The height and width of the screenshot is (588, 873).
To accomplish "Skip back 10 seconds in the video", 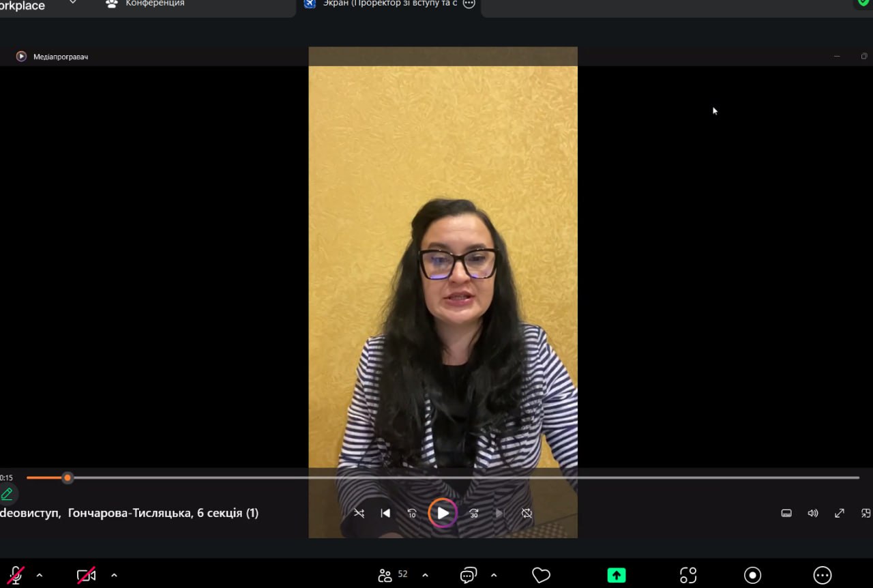I will 412,513.
